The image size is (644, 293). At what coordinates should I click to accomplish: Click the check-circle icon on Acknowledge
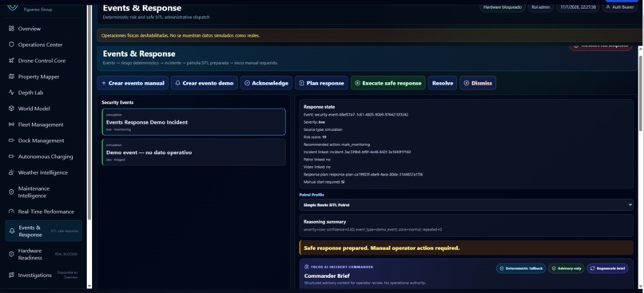[x=247, y=83]
